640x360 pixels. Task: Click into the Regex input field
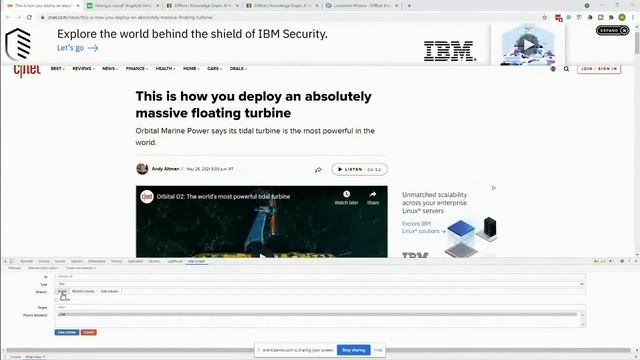pyautogui.click(x=320, y=307)
